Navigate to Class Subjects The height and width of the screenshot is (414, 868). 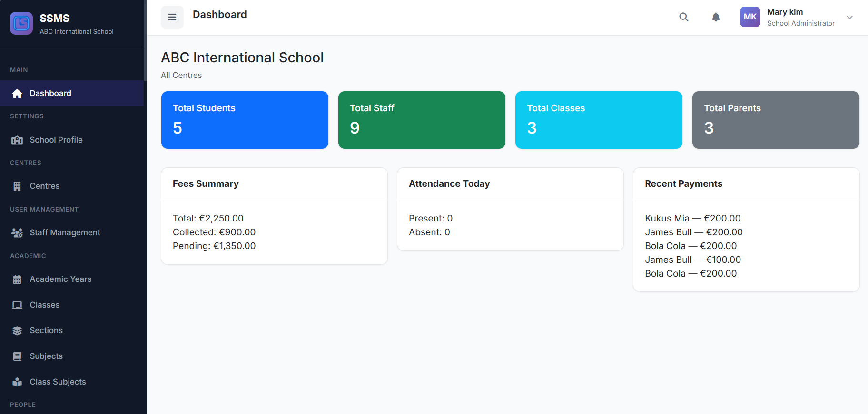pos(58,382)
